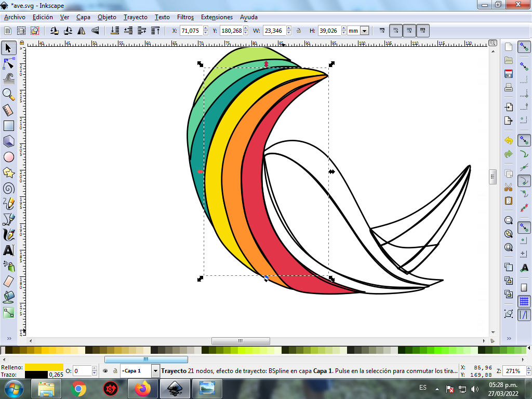Image resolution: width=532 pixels, height=399 pixels.
Task: Toggle snap to grid button
Action: tap(524, 301)
